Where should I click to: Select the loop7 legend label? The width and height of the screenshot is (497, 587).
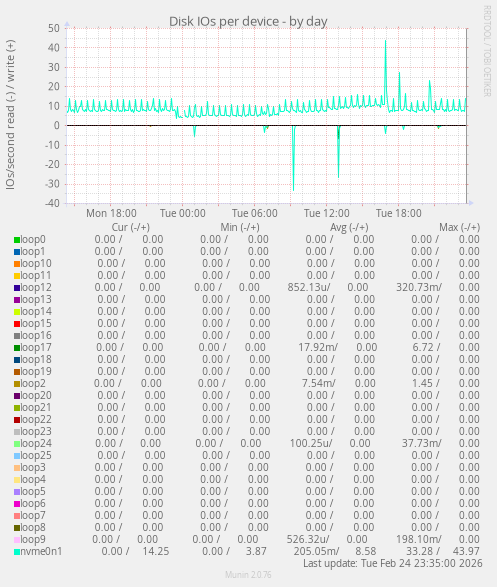pos(33,515)
